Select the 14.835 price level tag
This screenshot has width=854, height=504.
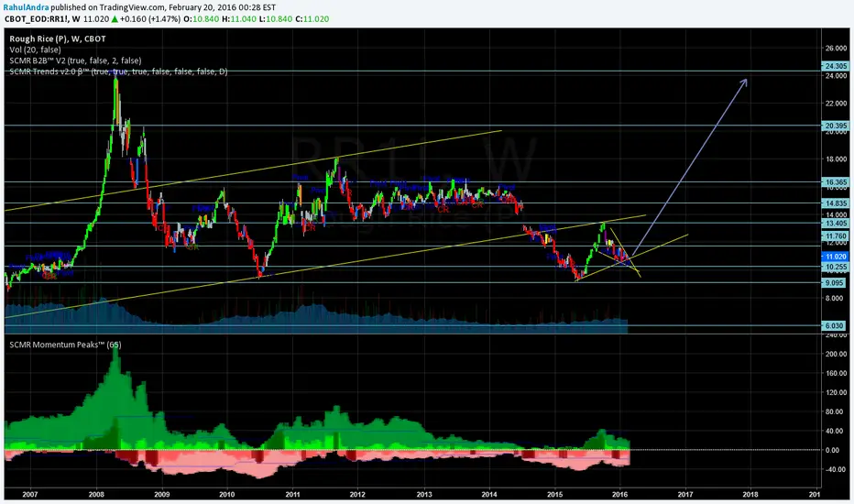pos(836,203)
